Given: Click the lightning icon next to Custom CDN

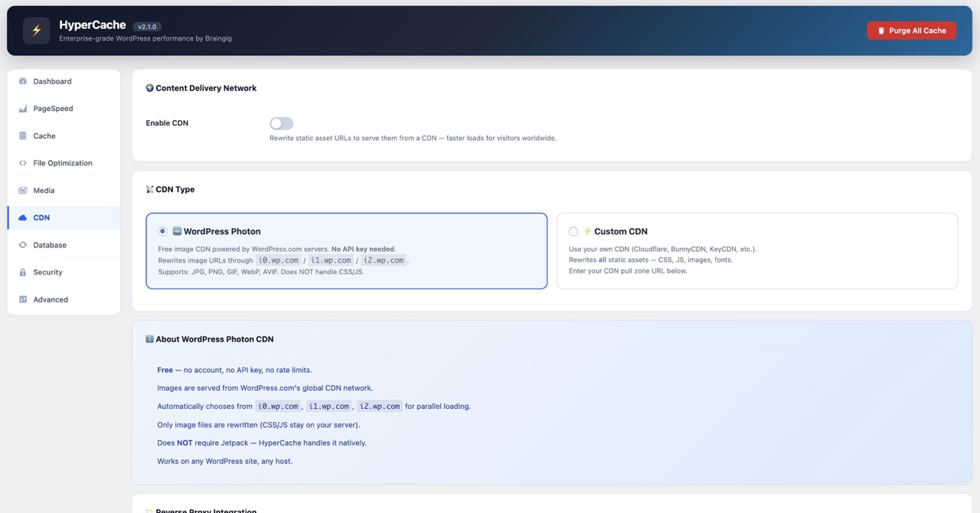Looking at the screenshot, I should tap(588, 231).
